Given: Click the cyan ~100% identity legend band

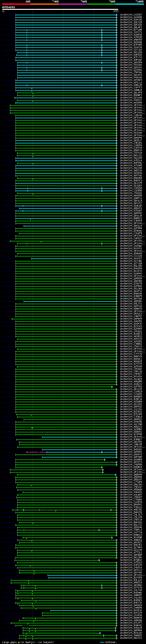Looking at the screenshot, I should click(130, 4).
